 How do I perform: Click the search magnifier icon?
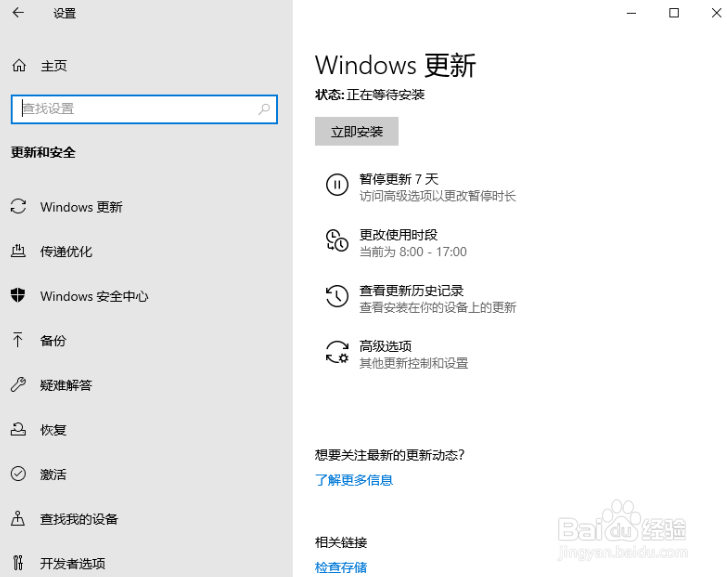264,109
